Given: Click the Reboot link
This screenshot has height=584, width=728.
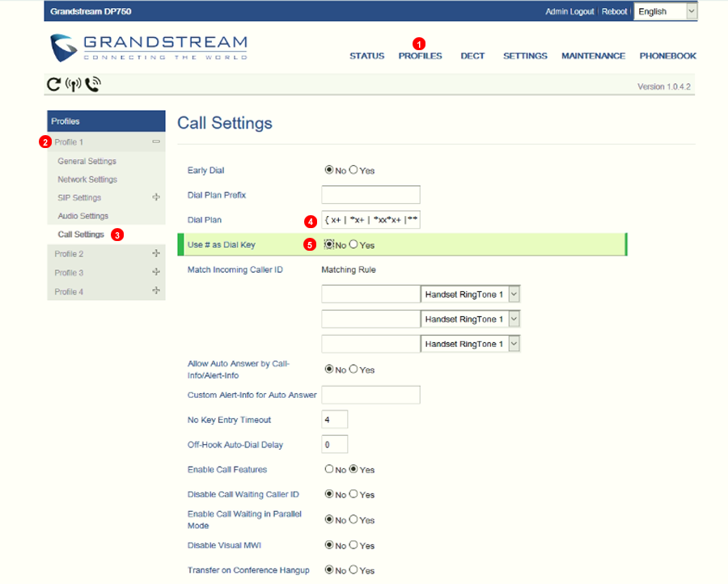Looking at the screenshot, I should 614,11.
